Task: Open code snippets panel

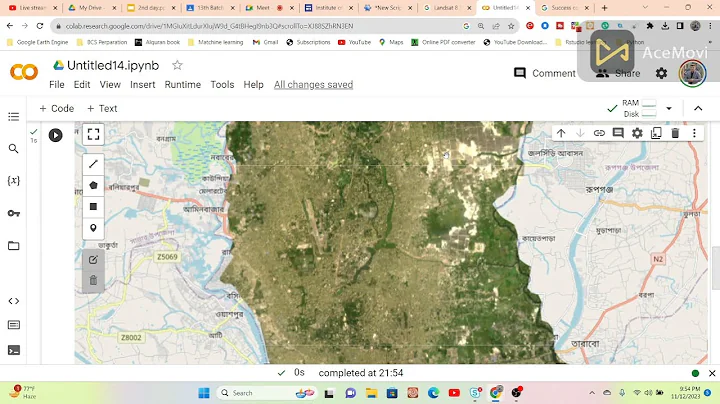Action: 14,301
